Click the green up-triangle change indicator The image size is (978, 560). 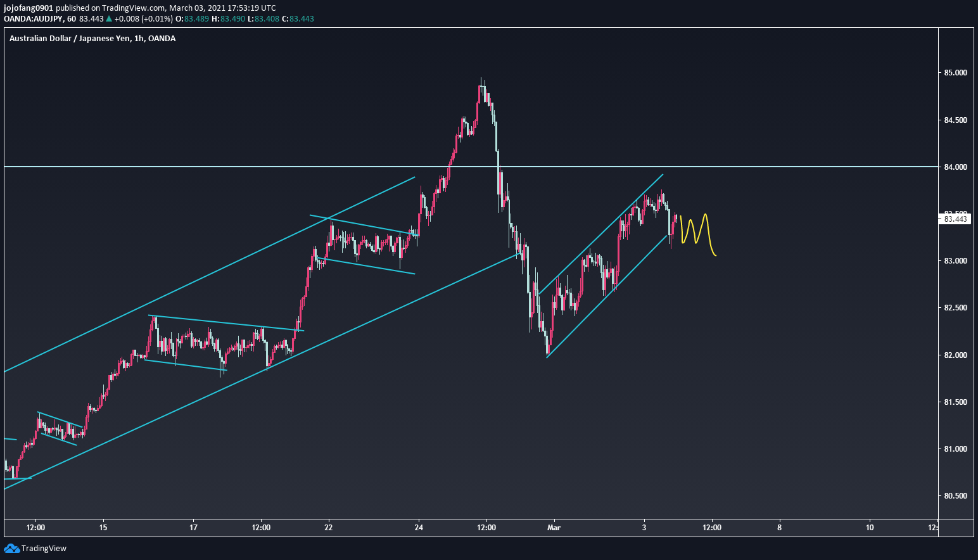(x=109, y=19)
